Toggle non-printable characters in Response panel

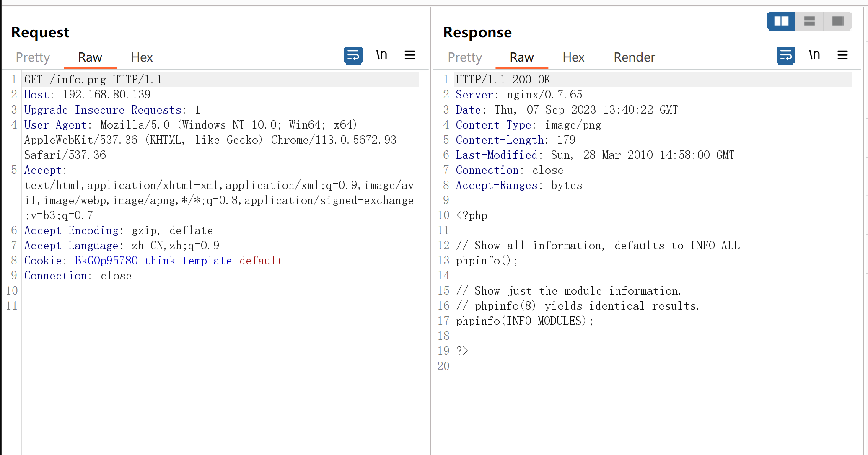click(x=814, y=55)
